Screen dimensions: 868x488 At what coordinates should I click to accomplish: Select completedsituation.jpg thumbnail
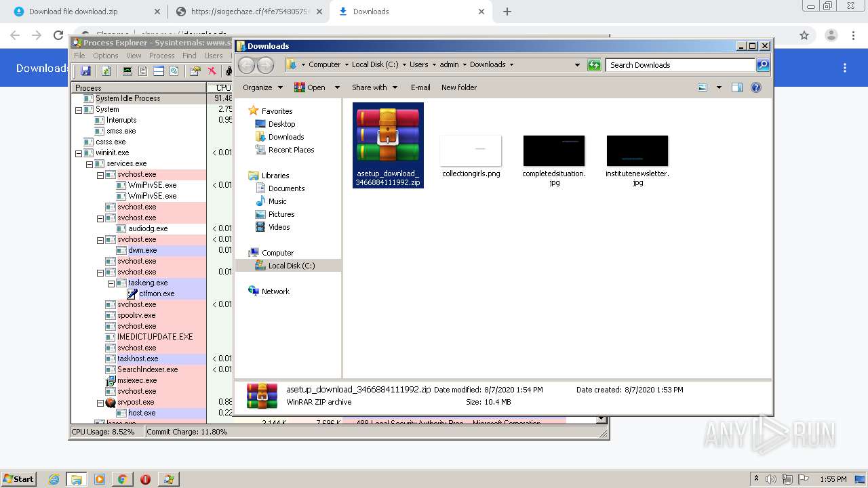[x=554, y=150]
